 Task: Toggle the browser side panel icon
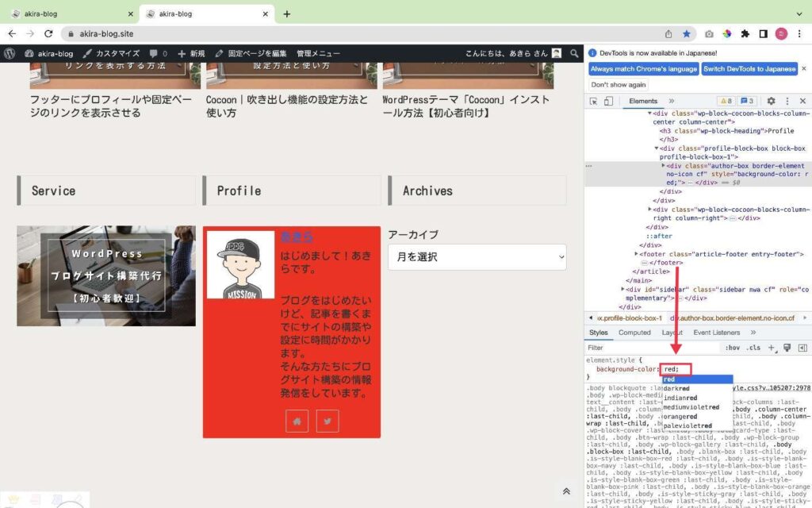pos(764,33)
